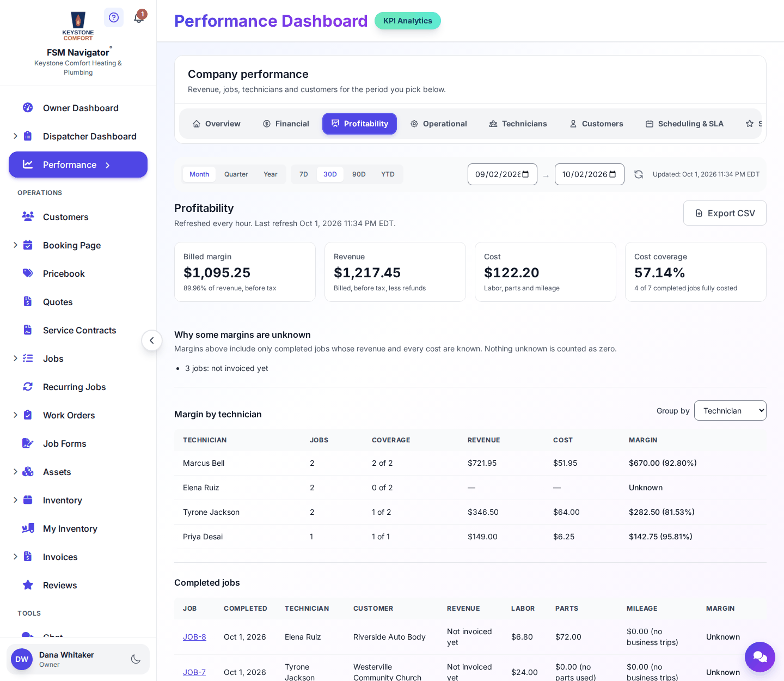Click the Reviews star icon
This screenshot has height=681, width=784.
click(28, 585)
